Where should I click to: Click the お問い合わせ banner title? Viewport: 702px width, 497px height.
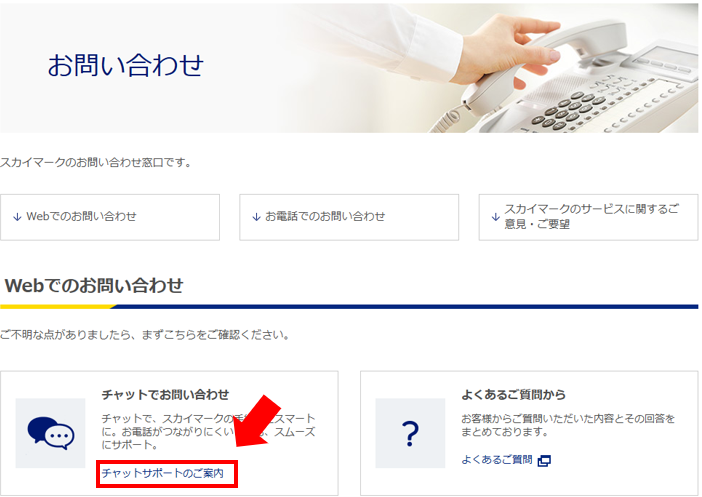pyautogui.click(x=126, y=65)
